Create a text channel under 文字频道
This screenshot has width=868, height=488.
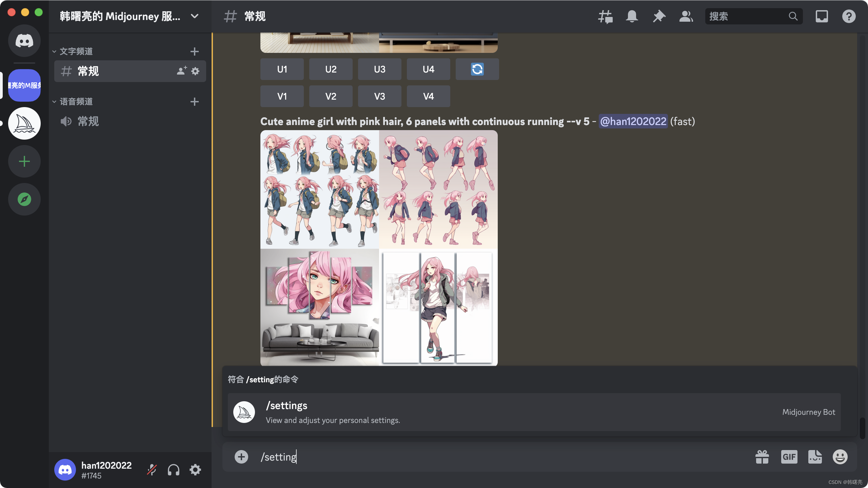(194, 52)
